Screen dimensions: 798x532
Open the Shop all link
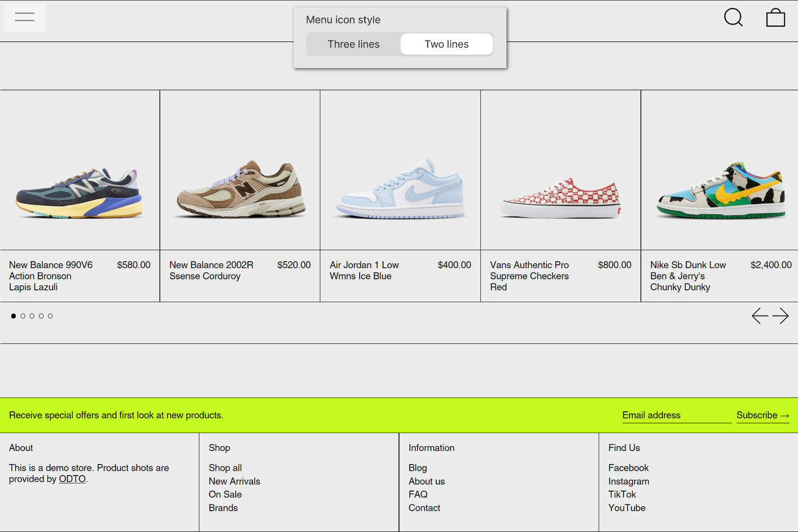point(225,468)
